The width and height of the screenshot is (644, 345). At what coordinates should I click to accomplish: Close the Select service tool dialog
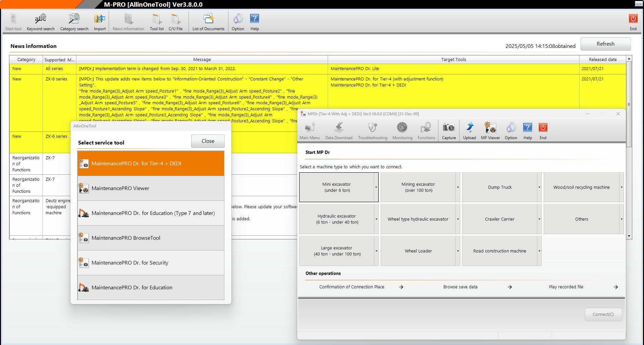[x=208, y=141]
